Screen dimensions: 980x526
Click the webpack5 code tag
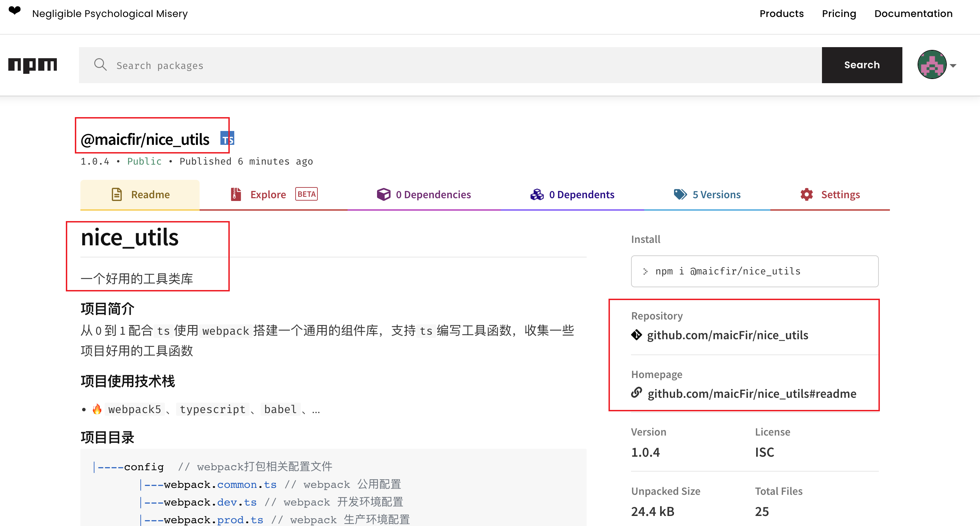pos(135,409)
